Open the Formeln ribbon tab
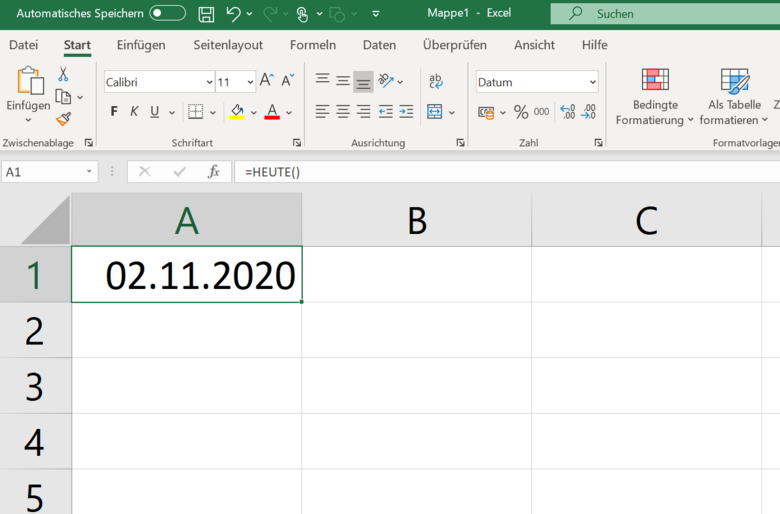 click(x=313, y=45)
